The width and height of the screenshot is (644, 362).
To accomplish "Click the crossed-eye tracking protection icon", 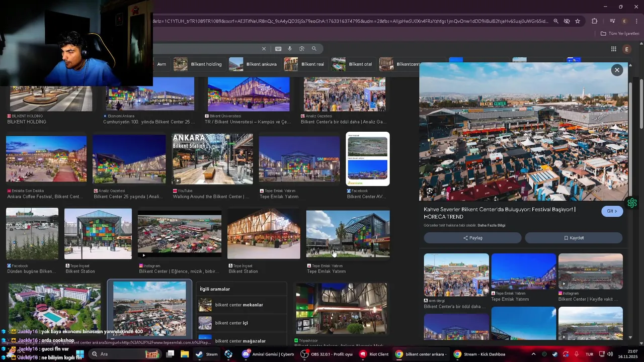I will pyautogui.click(x=567, y=21).
